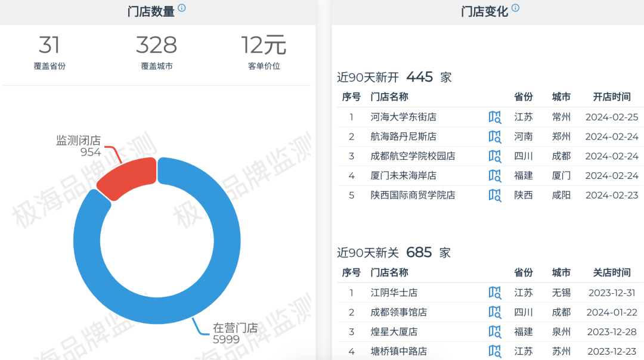This screenshot has height=360, width=644.
Task: Click the 12元 客单价位 statistic
Action: point(264,52)
